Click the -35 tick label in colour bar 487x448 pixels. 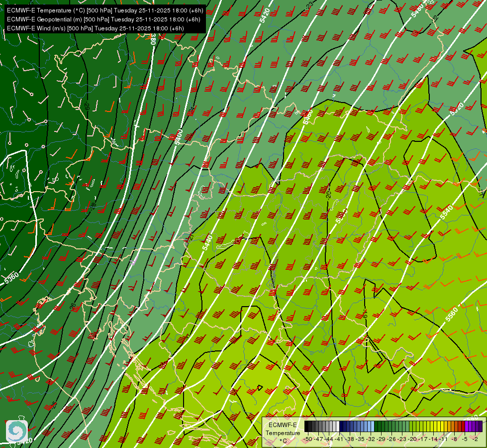coord(361,439)
